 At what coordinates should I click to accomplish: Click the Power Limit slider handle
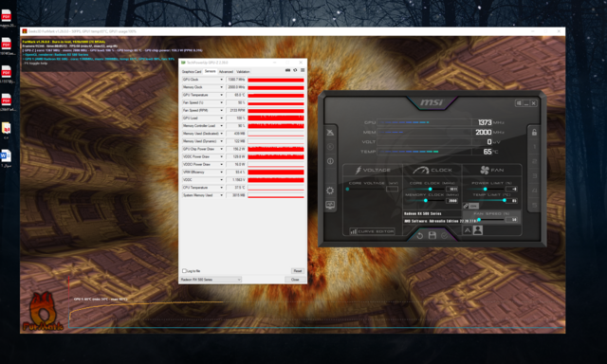pos(485,190)
